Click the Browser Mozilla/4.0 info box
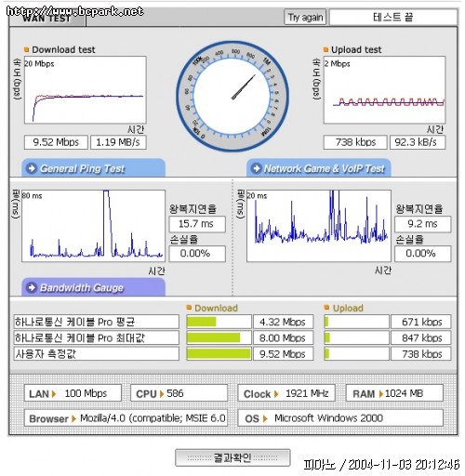Image resolution: width=465 pixels, height=476 pixels. tap(126, 418)
